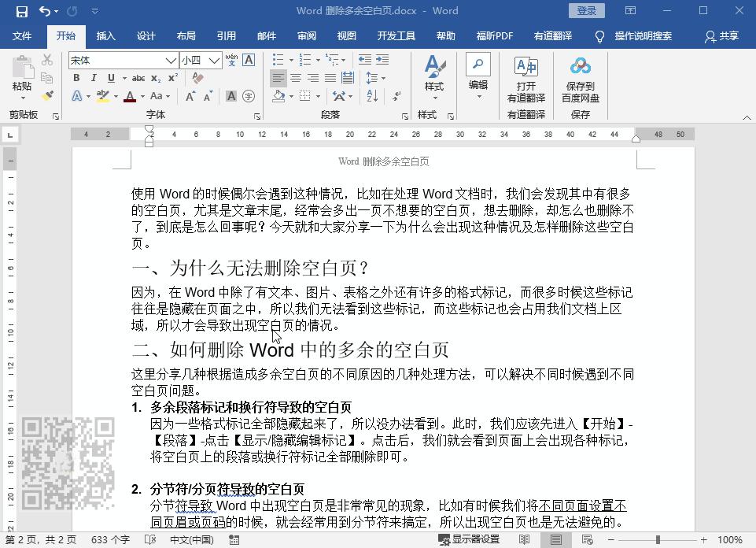The width and height of the screenshot is (756, 548).
Task: Click the Clear All Formatting icon
Action: click(196, 78)
